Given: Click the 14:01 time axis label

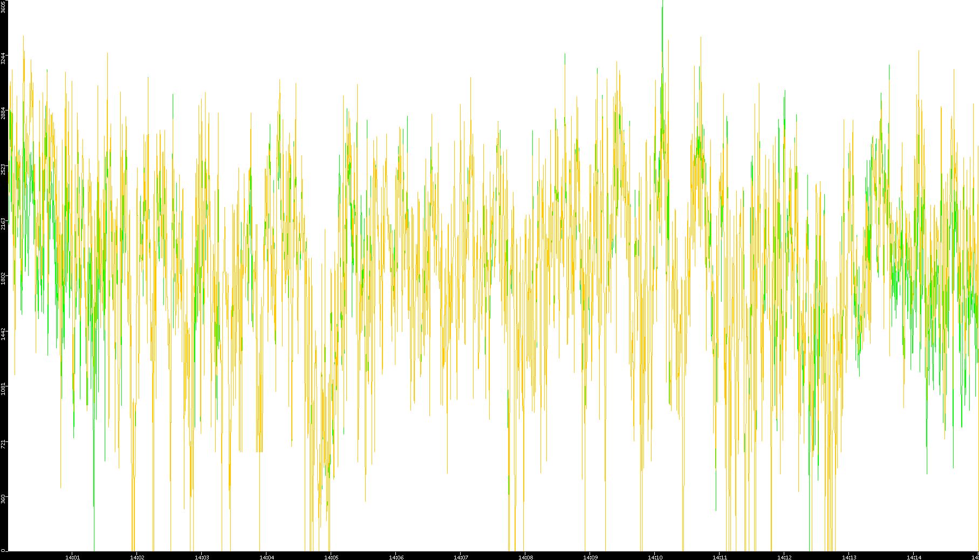Looking at the screenshot, I should pos(72,557).
